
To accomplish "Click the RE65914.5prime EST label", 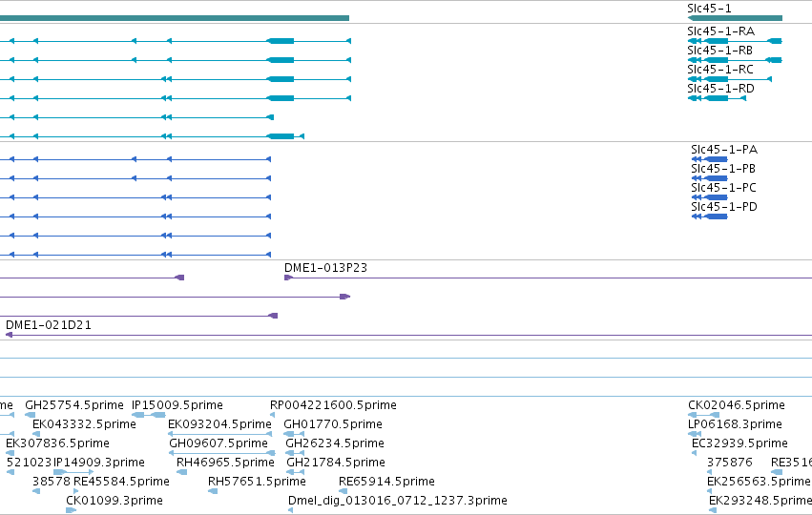I will 386,482.
